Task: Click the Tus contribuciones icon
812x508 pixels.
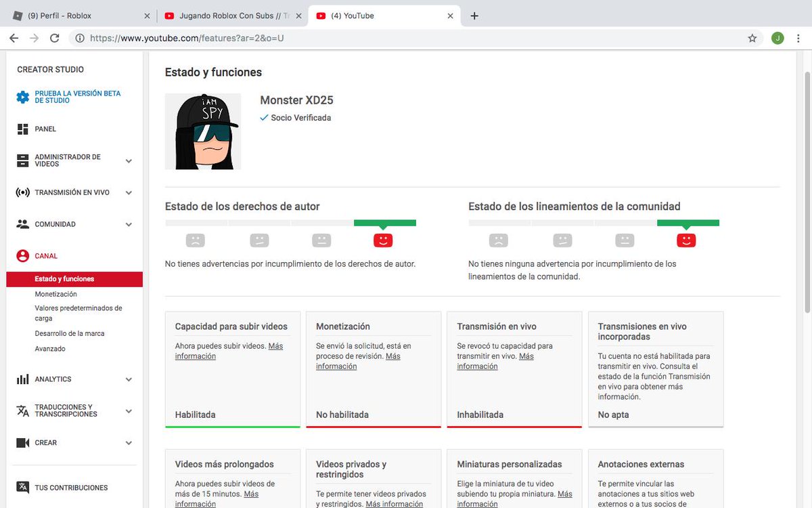Action: click(x=23, y=487)
